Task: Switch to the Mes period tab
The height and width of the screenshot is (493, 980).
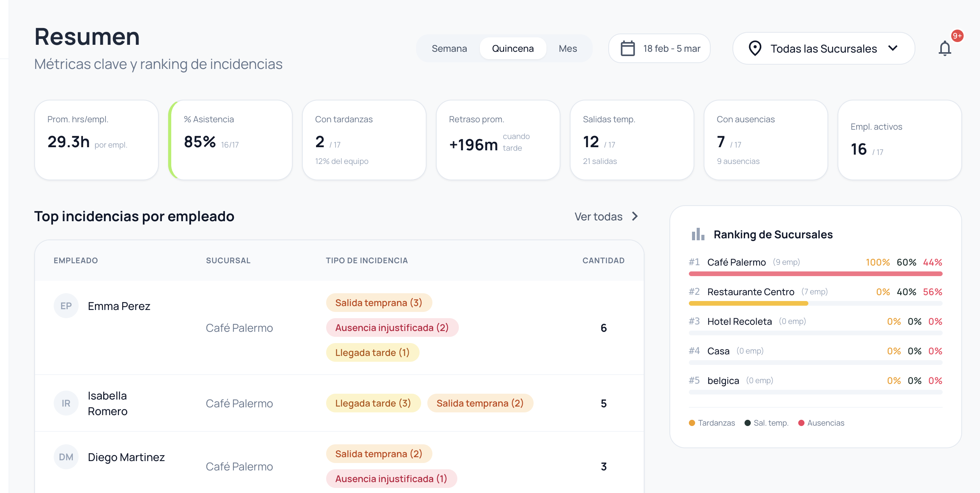Action: tap(567, 49)
